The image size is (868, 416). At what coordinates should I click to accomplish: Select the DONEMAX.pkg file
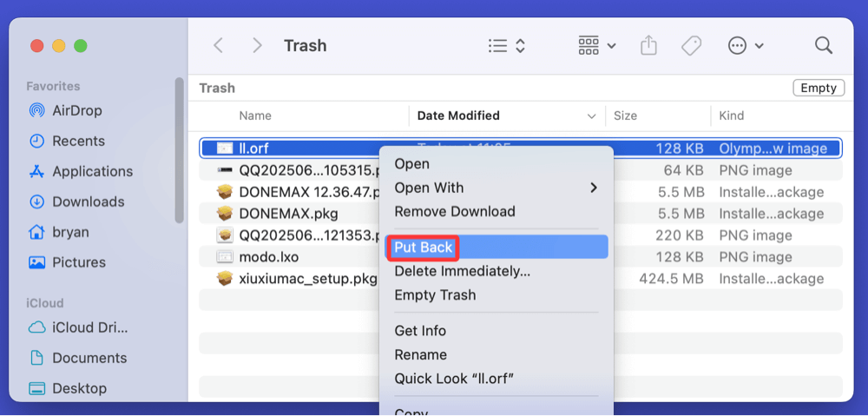[520, 214]
